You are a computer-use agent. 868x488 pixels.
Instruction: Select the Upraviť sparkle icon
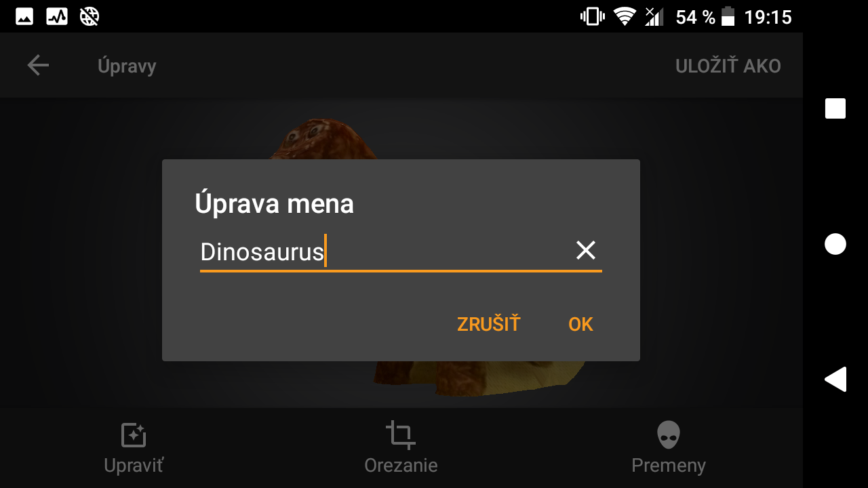coord(134,435)
